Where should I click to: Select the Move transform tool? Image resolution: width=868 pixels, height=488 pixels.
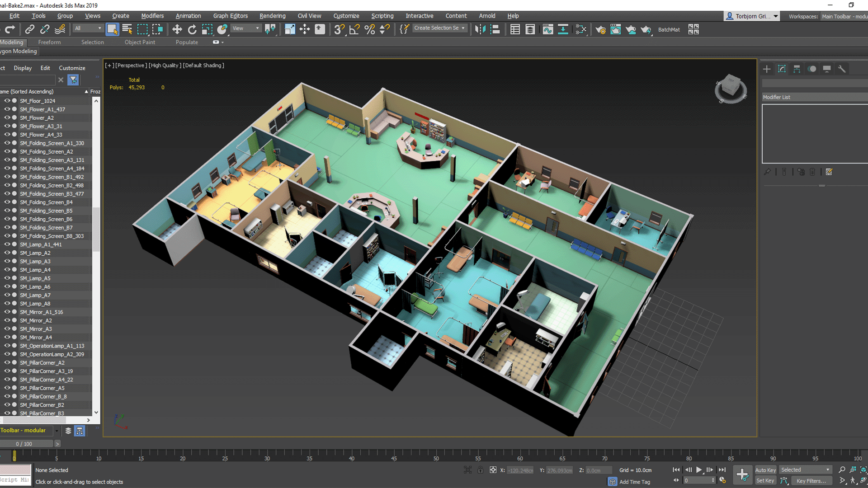pos(177,29)
